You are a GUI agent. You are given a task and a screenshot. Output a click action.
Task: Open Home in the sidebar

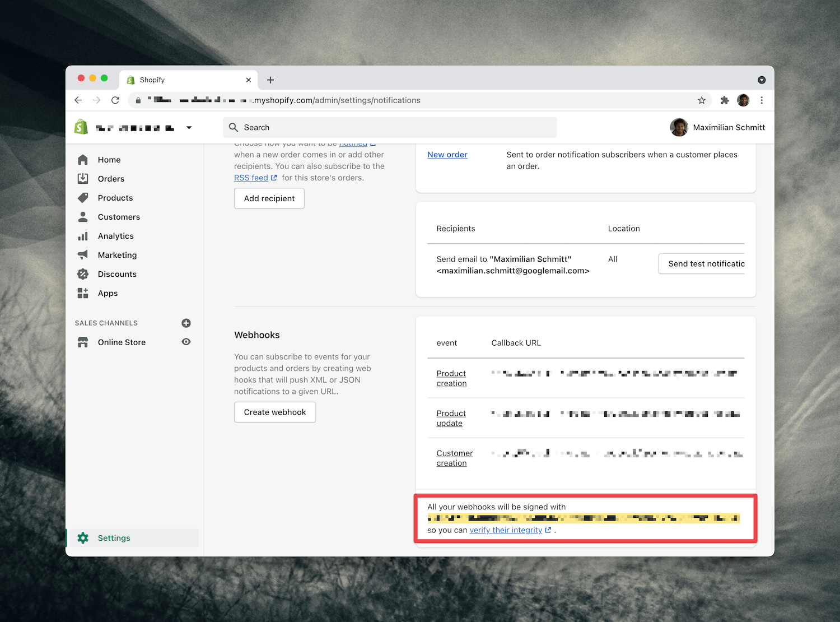click(109, 160)
